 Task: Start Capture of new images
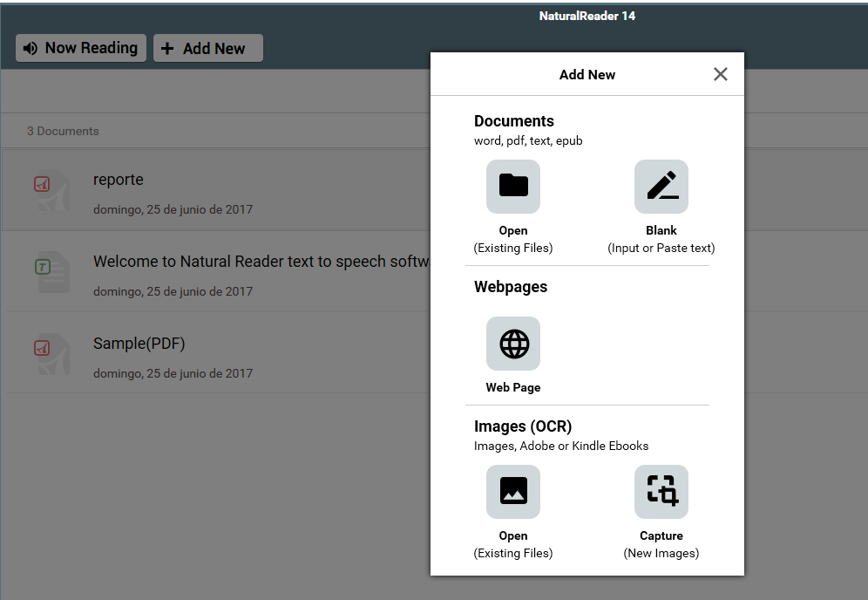click(661, 492)
